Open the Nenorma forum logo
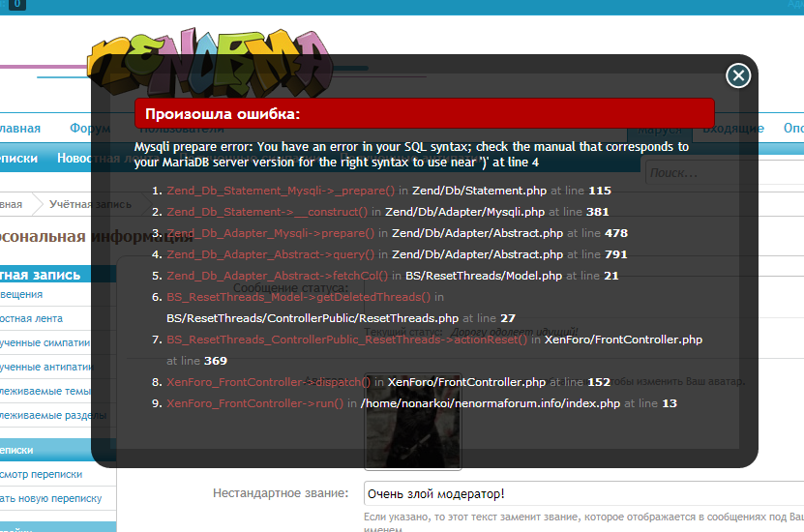 (209, 63)
